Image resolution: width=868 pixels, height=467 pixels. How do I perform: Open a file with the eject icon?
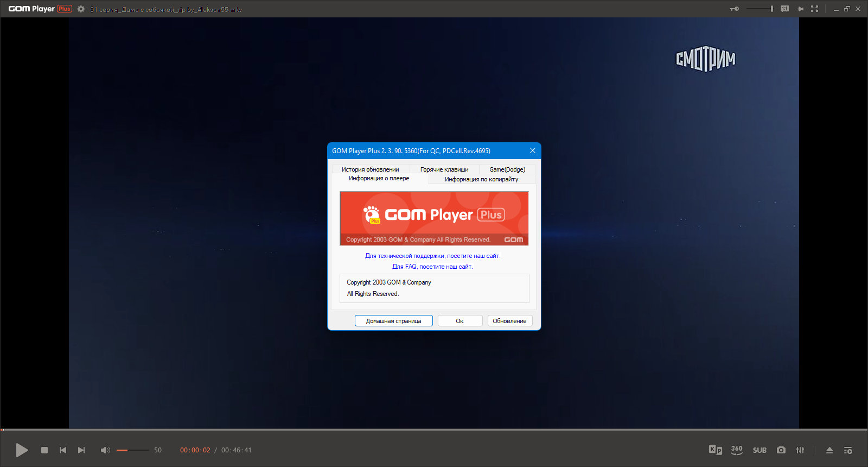829,450
